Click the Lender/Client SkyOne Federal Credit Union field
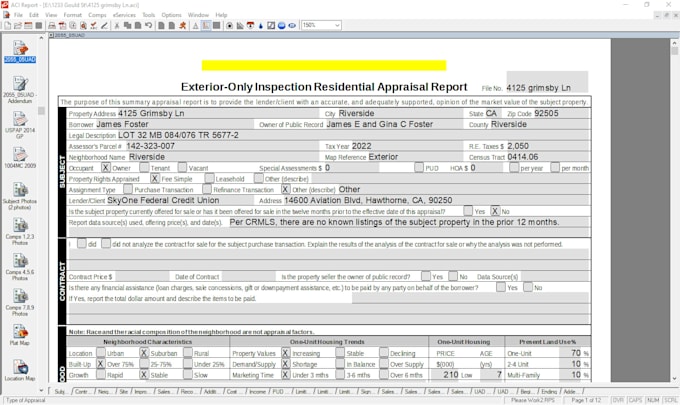 point(180,200)
